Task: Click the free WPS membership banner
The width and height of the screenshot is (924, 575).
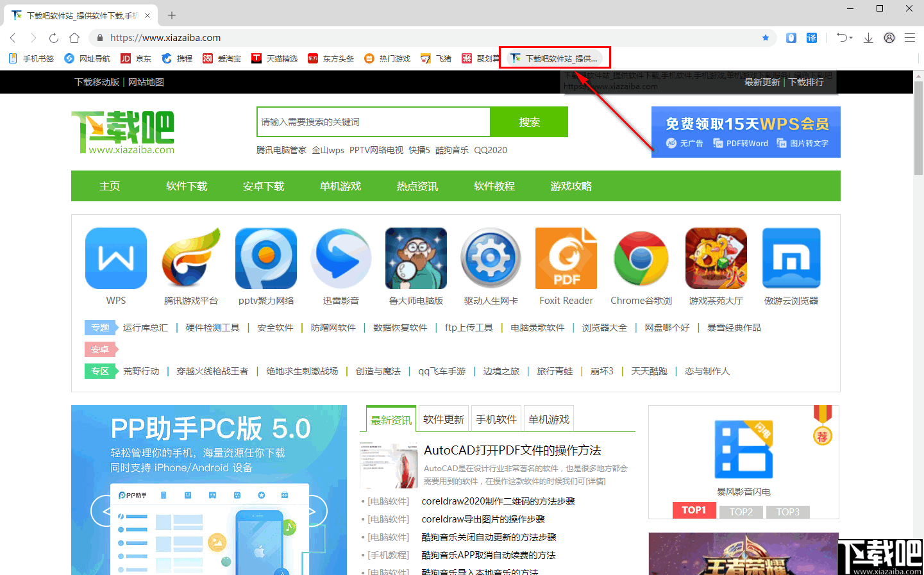Action: 746,132
